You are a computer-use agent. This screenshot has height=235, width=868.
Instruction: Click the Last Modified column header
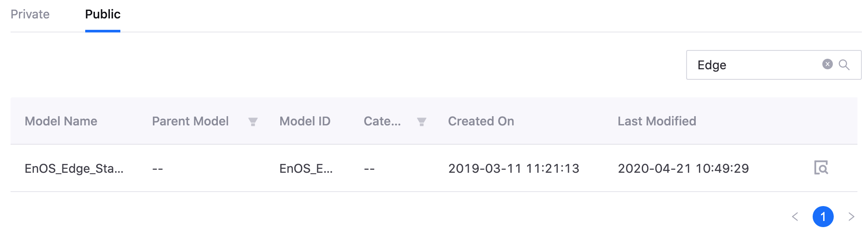click(x=657, y=121)
